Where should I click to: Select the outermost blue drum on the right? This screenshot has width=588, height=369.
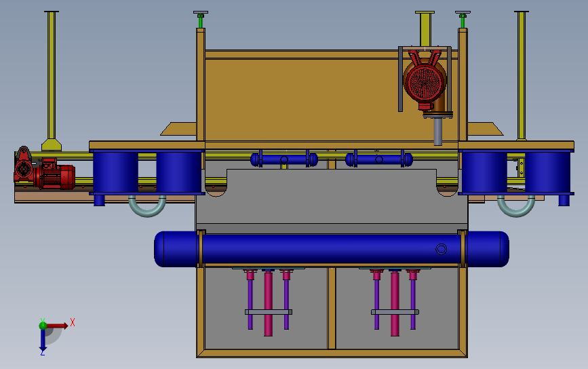[x=548, y=172]
